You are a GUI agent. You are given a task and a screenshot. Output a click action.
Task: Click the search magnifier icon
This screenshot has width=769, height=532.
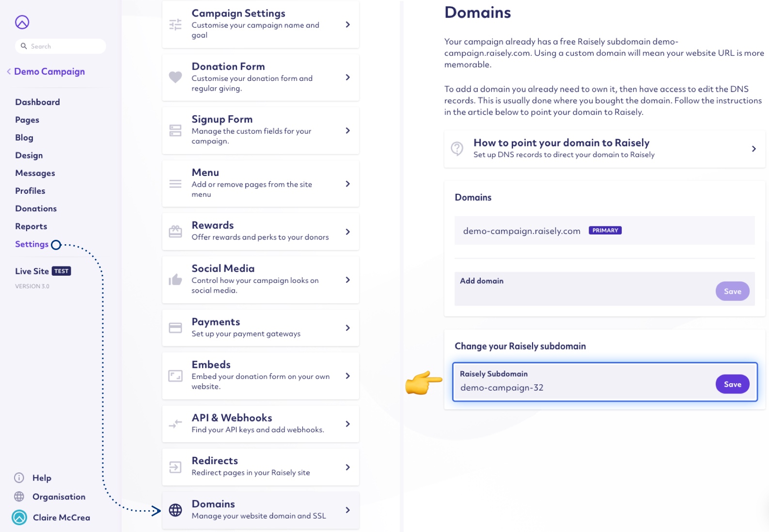coord(24,46)
